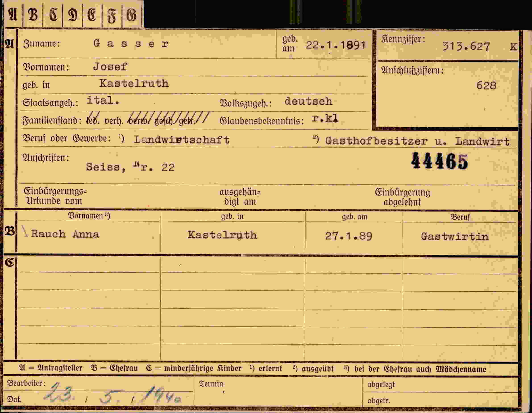Click the birth date '22.1.1891'
Viewport: 532px width, 413px height.
click(x=336, y=45)
